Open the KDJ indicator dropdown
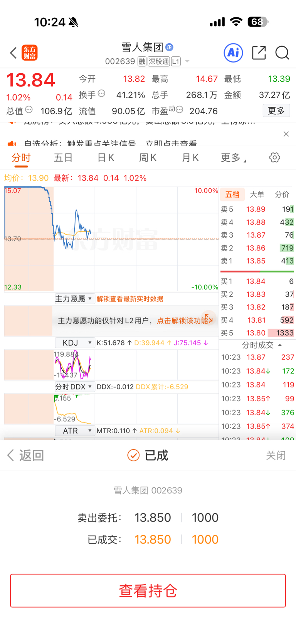The width and height of the screenshot is (296, 644). tap(75, 343)
